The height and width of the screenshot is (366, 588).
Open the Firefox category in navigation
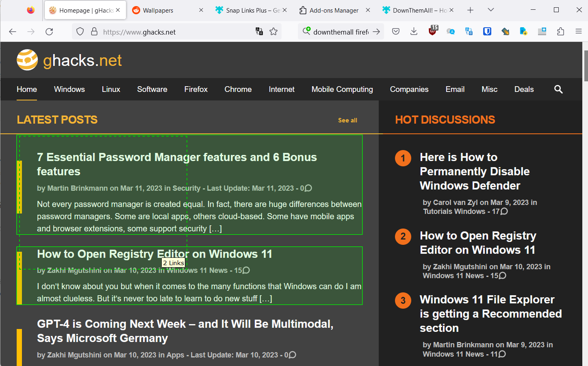(x=196, y=89)
